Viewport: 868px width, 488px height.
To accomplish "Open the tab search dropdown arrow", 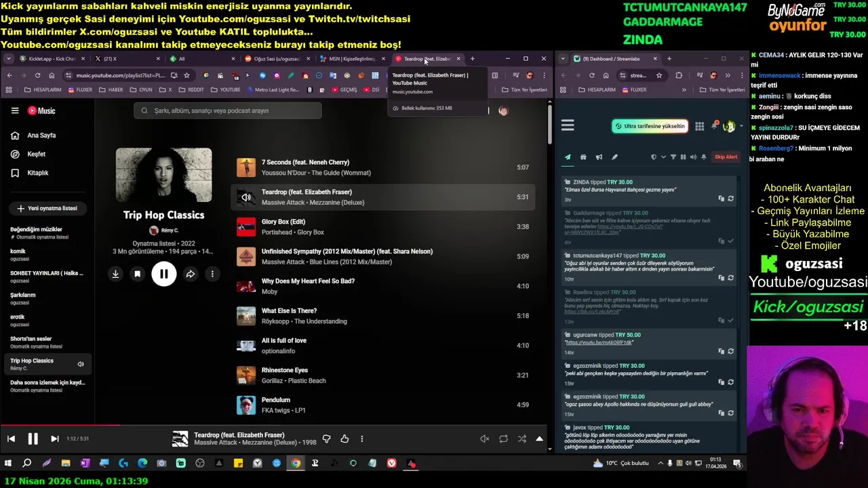I will click(x=9, y=59).
